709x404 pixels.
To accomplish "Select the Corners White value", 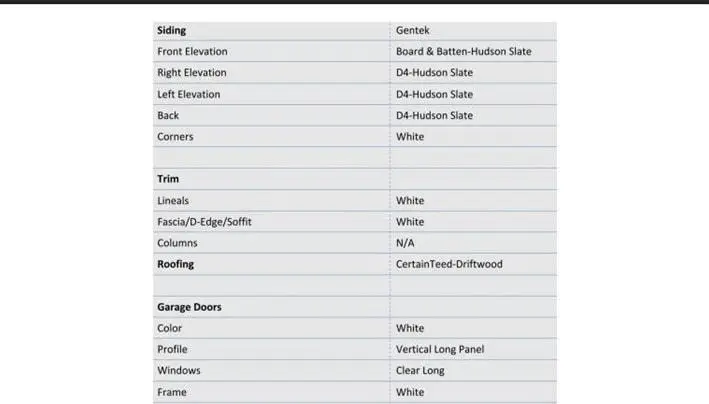I will (410, 137).
